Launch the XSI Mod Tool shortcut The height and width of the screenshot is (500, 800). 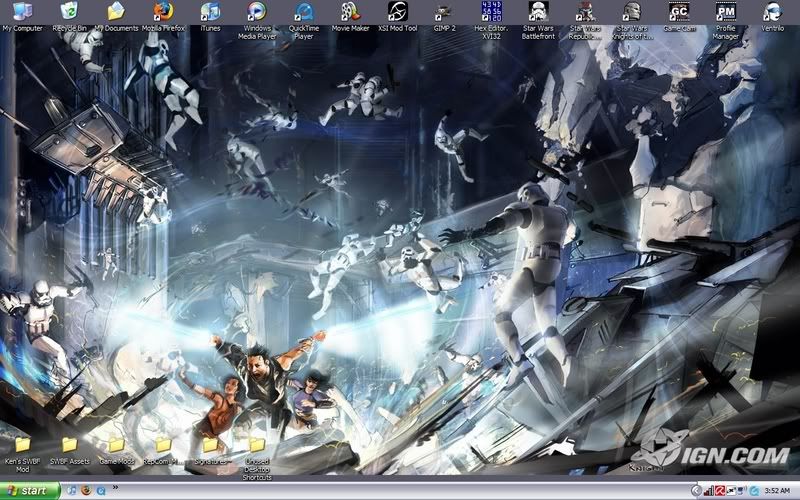pyautogui.click(x=397, y=16)
